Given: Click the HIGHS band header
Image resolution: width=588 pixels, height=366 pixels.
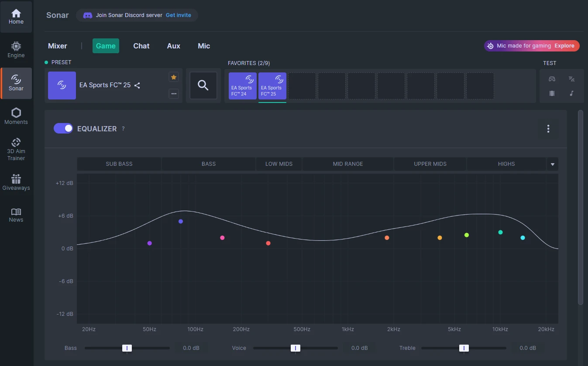Looking at the screenshot, I should (x=506, y=164).
